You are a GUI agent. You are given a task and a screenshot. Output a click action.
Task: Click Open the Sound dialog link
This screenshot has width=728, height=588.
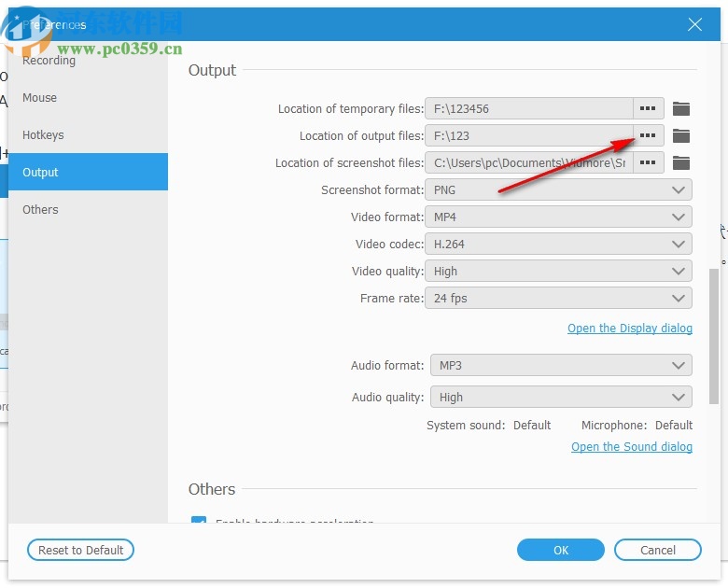tap(632, 446)
